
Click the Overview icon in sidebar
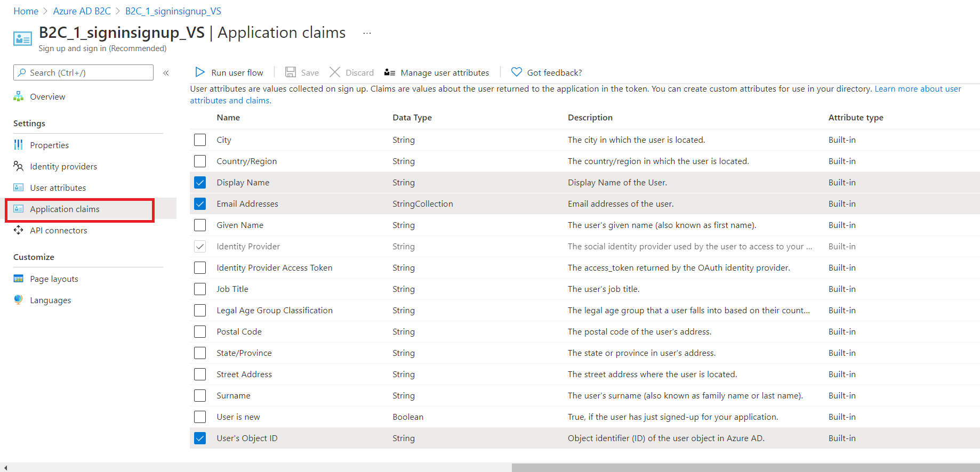point(19,96)
